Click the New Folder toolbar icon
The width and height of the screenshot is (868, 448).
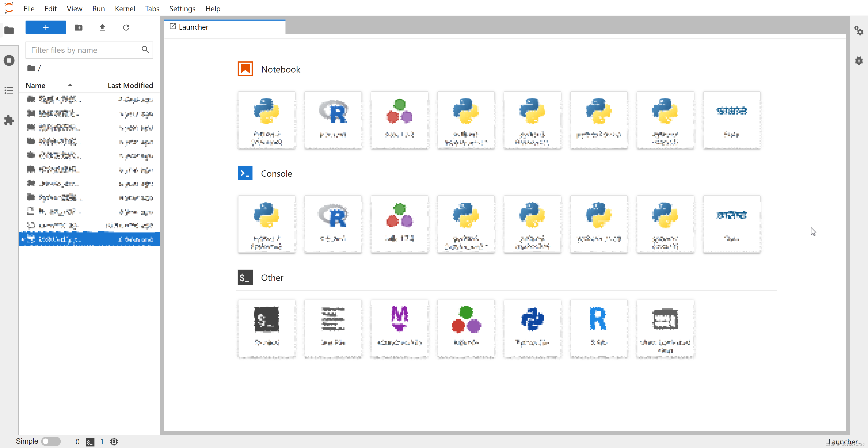(x=78, y=28)
